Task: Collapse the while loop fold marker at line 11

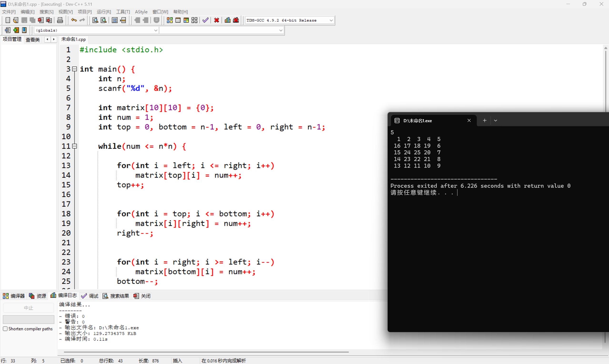Action: tap(75, 146)
